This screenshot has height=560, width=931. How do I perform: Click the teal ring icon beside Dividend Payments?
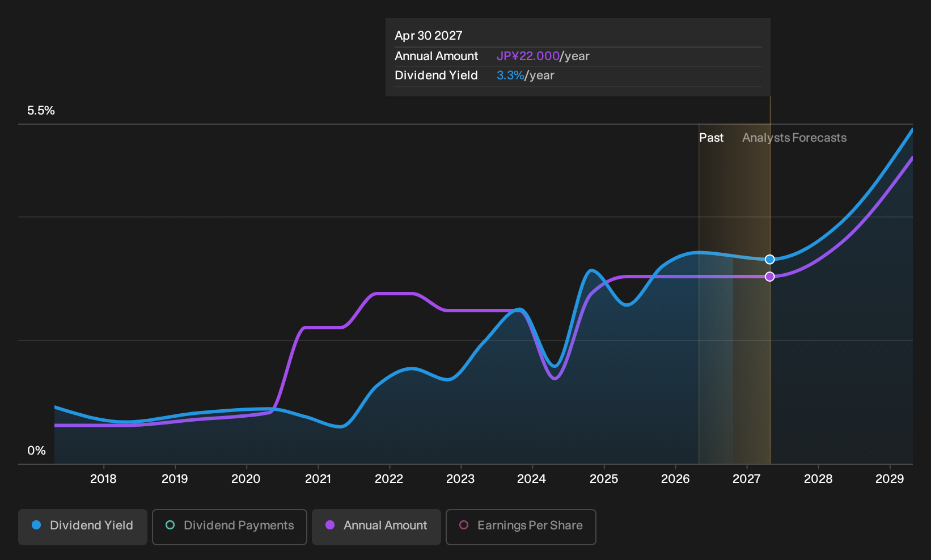[x=170, y=525]
